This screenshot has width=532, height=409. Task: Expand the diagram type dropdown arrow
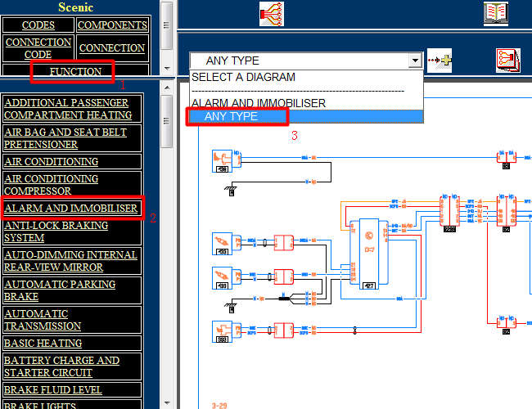[415, 61]
